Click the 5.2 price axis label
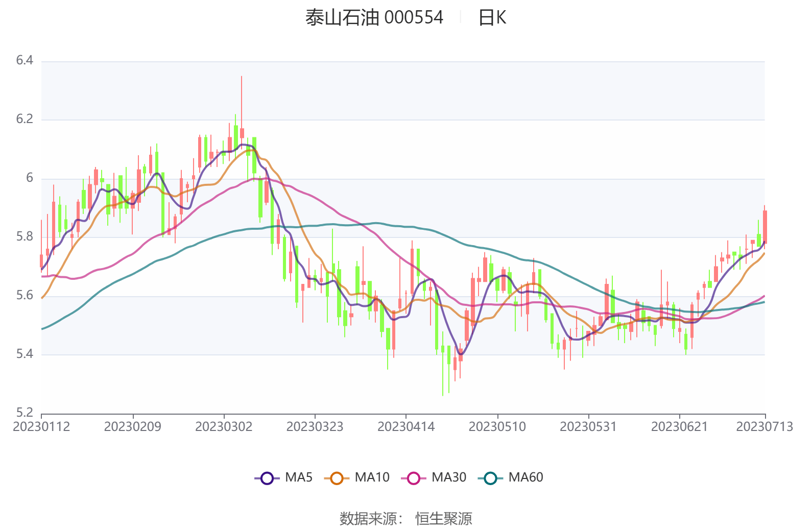Viewport: 812px width, 528px height. [x=25, y=412]
